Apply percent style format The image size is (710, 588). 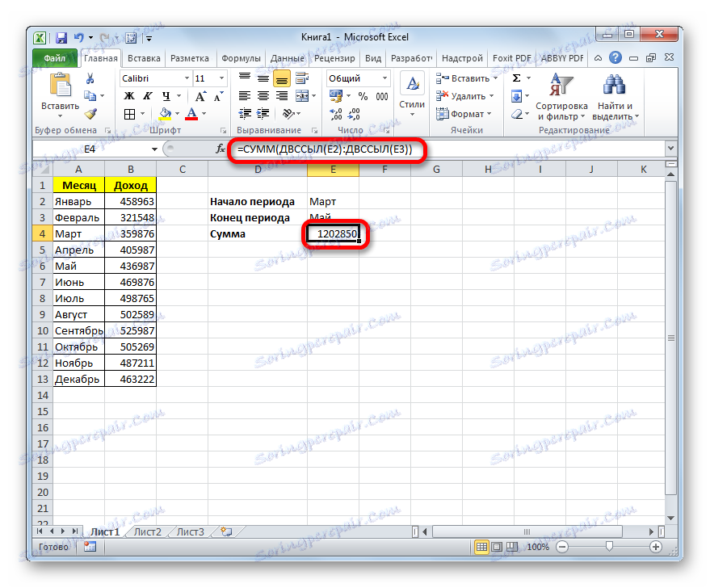(x=363, y=96)
